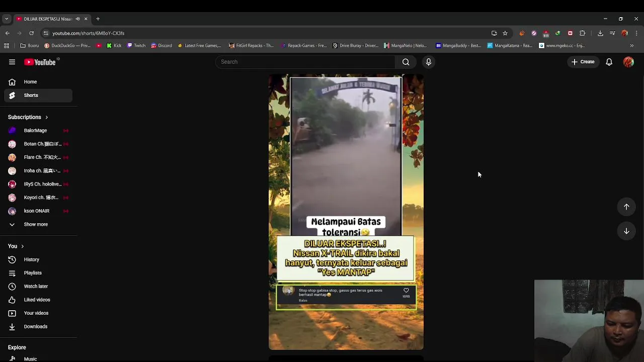Open Liked videos
Viewport: 644px width, 362px height.
[38, 300]
